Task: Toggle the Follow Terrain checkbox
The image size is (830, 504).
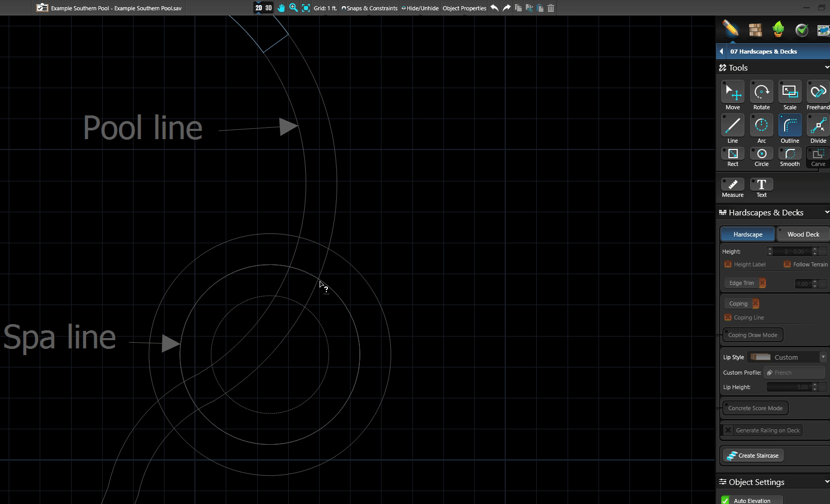Action: coord(787,264)
